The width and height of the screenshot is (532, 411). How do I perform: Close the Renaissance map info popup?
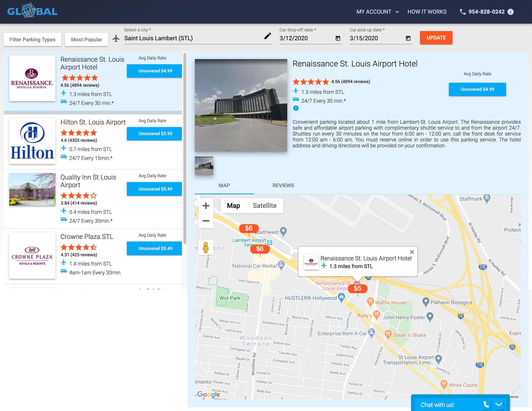coord(412,252)
